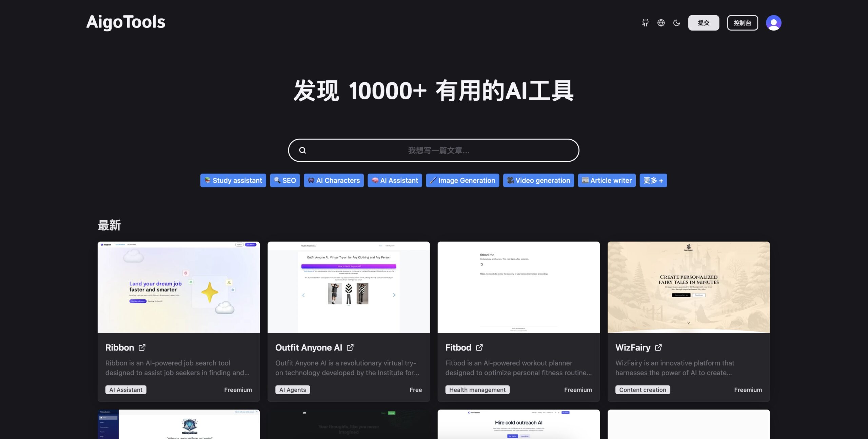Toggle dark/light mode icon
The height and width of the screenshot is (439, 868).
point(677,22)
